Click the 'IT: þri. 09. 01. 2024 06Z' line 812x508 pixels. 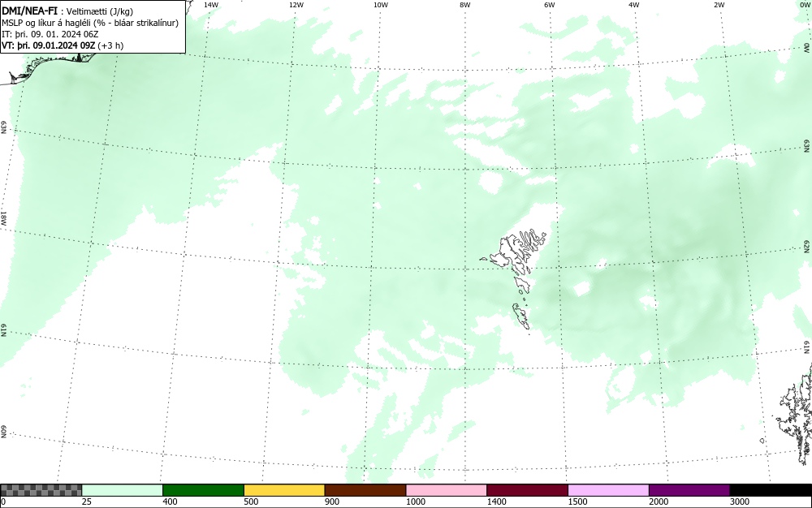point(50,34)
